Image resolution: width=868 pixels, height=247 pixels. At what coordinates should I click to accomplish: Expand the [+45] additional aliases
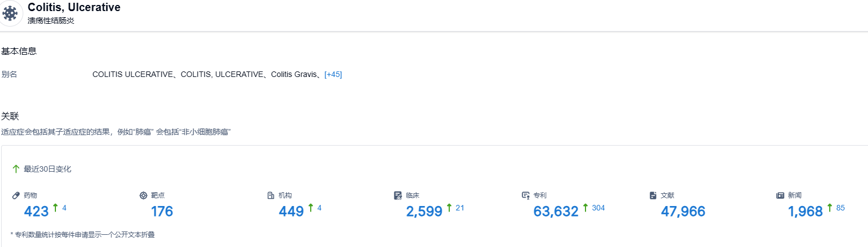[x=333, y=74]
